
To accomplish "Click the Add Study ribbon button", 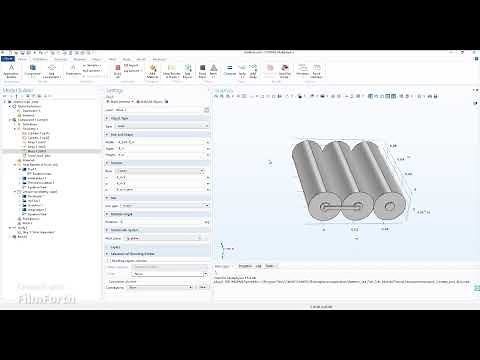I will [253, 71].
